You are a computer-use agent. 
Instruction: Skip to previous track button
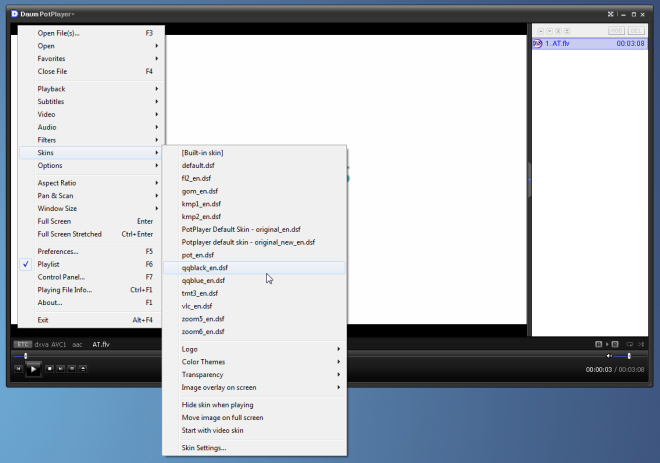pyautogui.click(x=18, y=369)
